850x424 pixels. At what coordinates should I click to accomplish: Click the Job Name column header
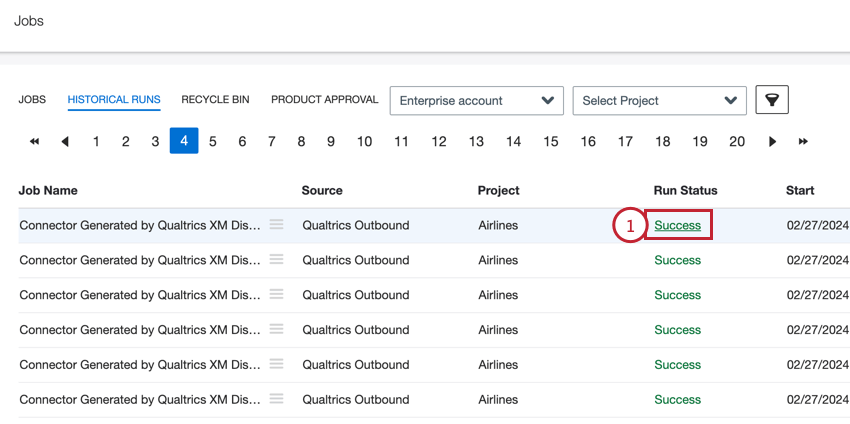pyautogui.click(x=48, y=190)
